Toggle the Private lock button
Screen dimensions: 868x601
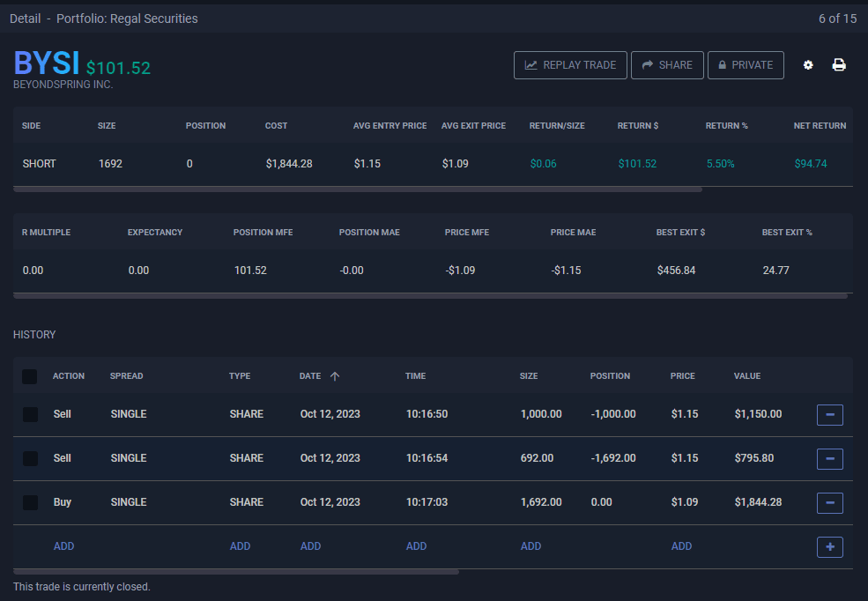tap(746, 65)
